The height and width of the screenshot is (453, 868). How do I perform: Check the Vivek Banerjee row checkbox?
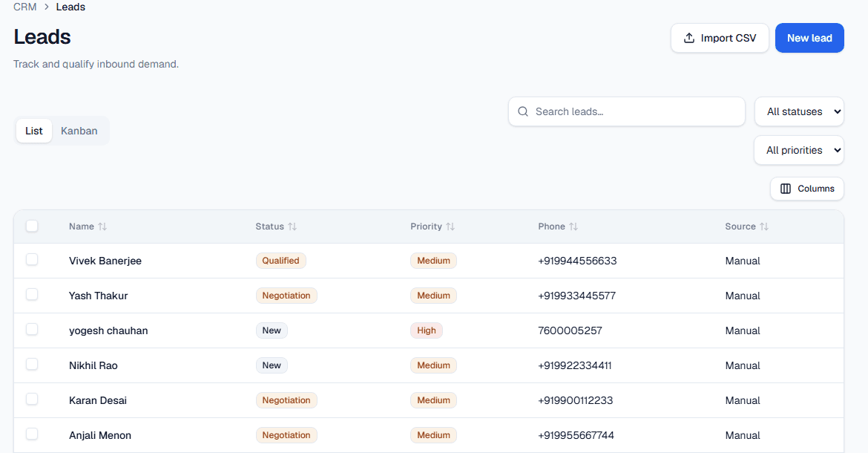coord(32,259)
